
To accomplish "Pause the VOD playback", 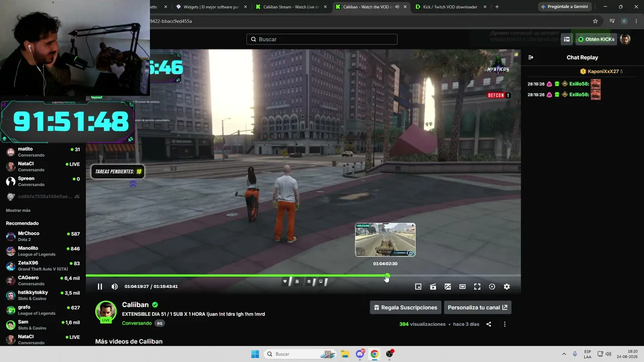I will [100, 287].
